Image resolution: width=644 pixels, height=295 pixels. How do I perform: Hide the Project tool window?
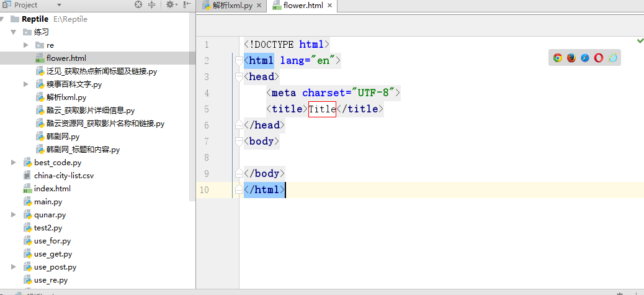[187, 5]
